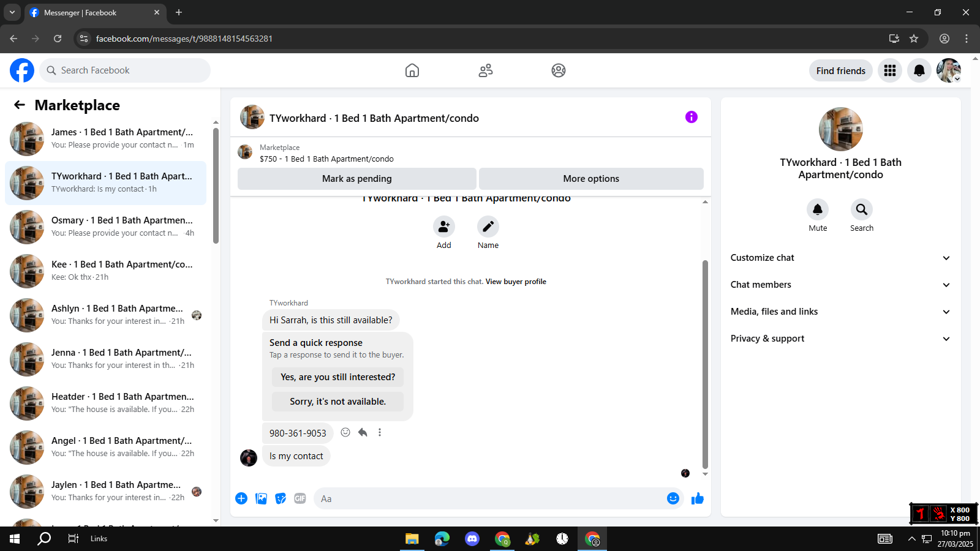Attach a photo or file
The image size is (980, 551).
pyautogui.click(x=262, y=498)
